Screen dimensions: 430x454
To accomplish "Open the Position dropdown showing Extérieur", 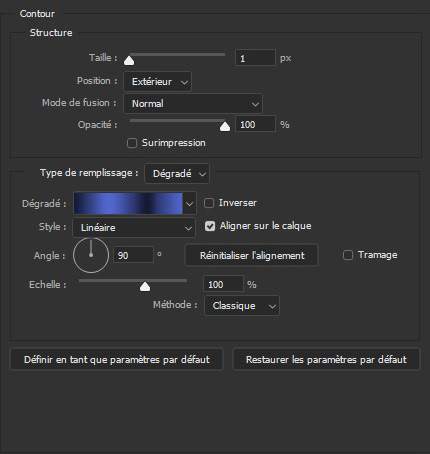I will click(x=157, y=82).
